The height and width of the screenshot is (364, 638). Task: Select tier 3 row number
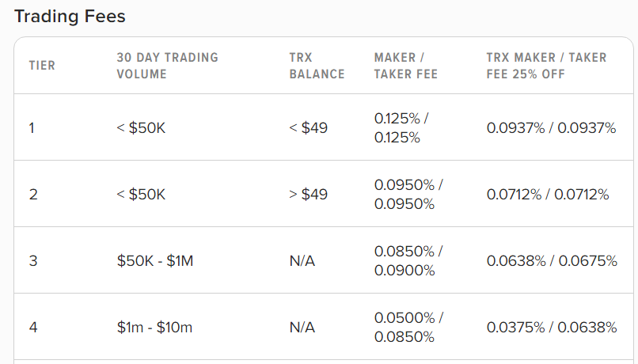[33, 260]
